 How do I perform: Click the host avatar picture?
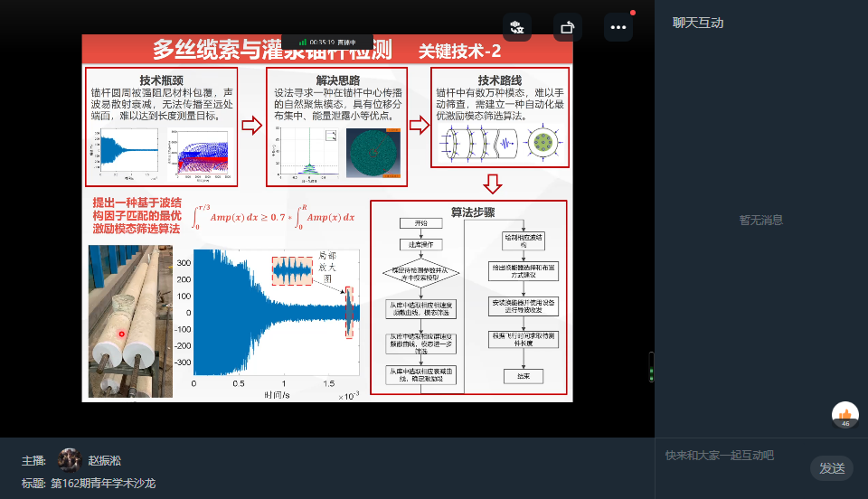point(70,460)
